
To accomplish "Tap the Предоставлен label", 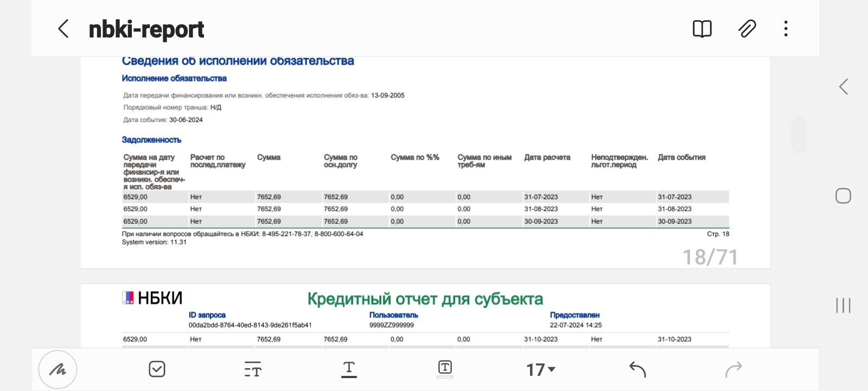I will click(x=575, y=315).
